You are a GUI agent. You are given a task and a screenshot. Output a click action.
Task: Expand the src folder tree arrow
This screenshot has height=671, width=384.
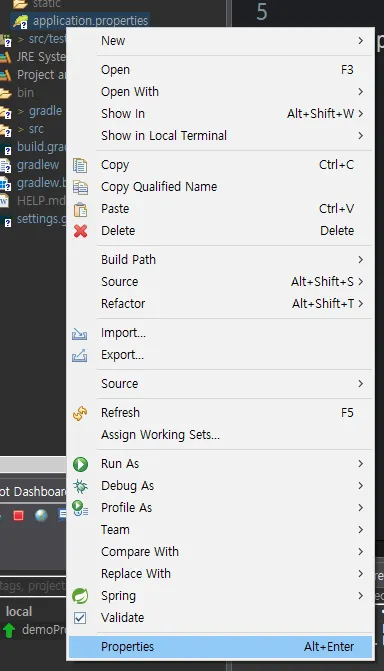coord(21,129)
